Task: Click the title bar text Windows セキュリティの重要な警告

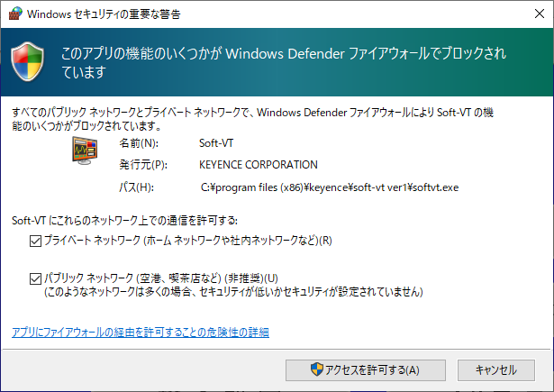Action: tap(104, 14)
